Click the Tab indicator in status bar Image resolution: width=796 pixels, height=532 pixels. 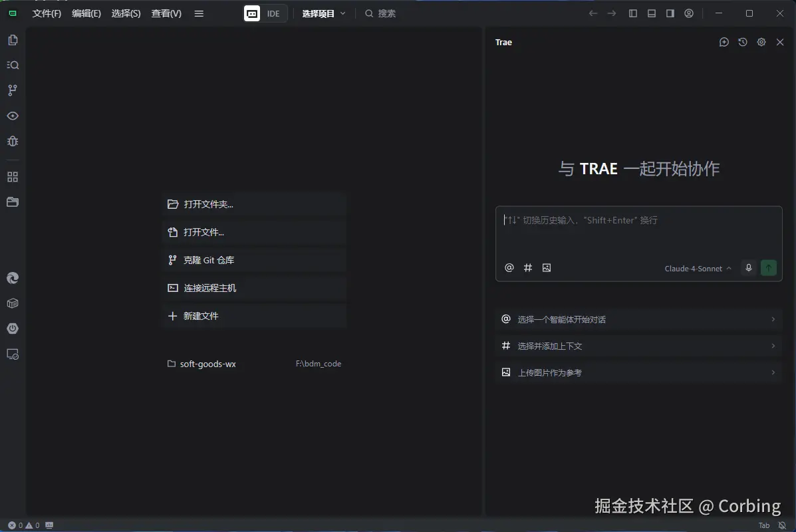(x=764, y=526)
